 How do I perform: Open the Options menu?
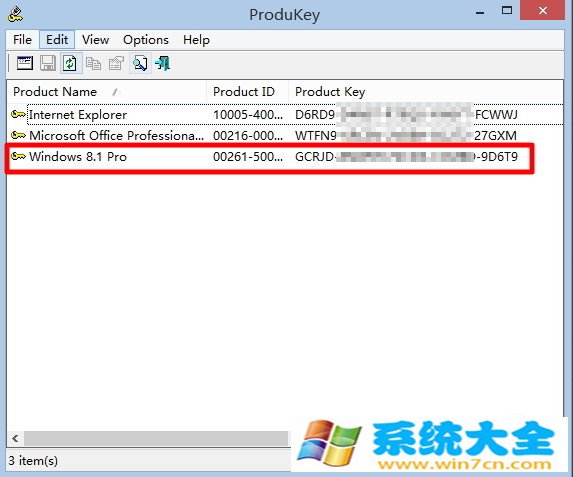146,39
